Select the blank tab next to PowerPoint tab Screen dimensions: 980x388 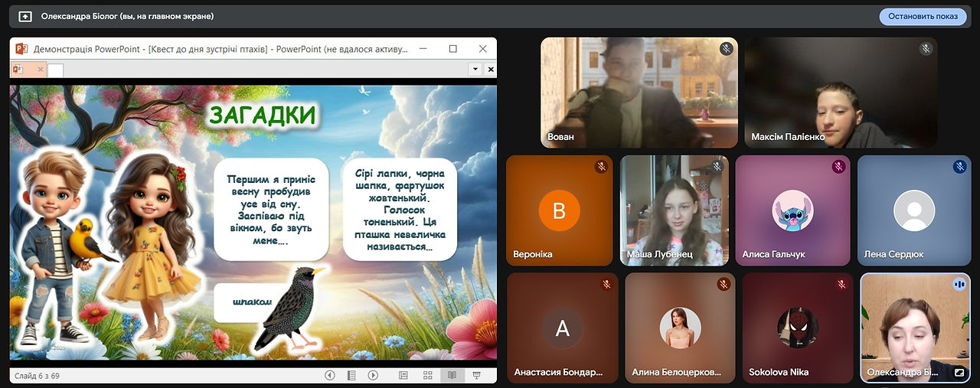point(56,70)
